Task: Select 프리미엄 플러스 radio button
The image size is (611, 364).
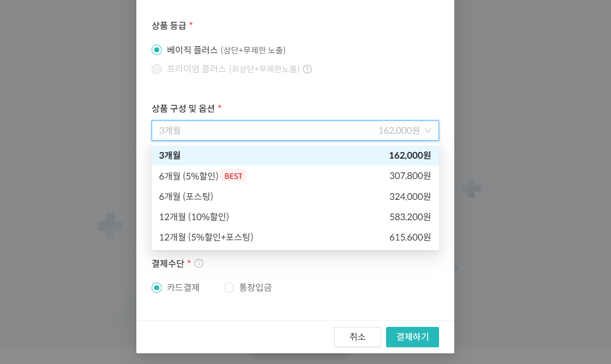Action: [x=157, y=69]
